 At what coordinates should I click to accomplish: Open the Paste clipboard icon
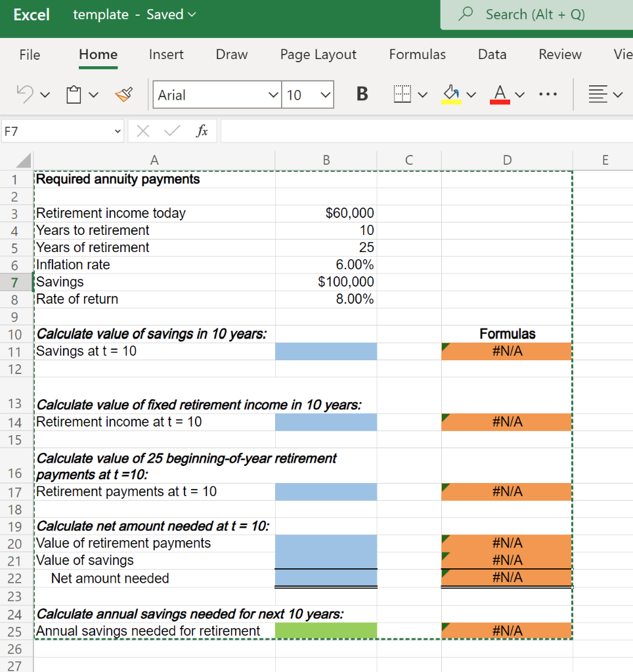click(72, 94)
